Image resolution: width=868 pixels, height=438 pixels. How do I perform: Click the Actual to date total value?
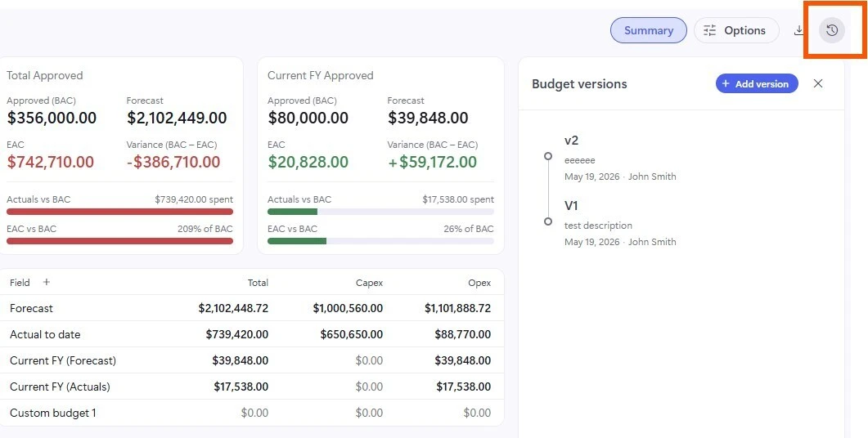coord(237,334)
